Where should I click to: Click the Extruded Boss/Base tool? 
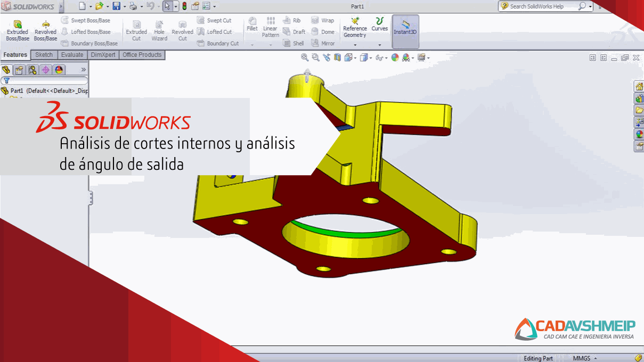[18, 31]
